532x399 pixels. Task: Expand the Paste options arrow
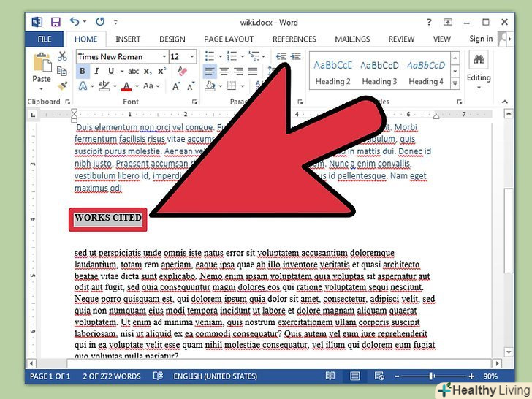tap(42, 89)
